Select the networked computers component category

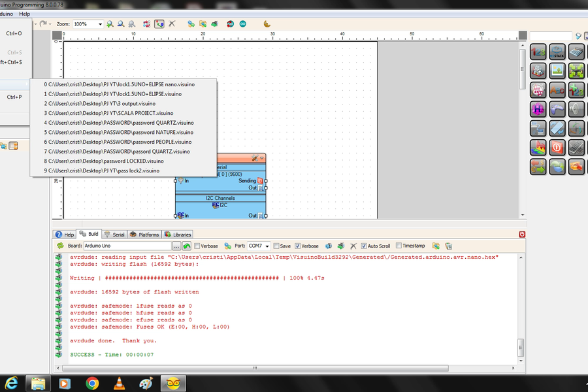(538, 128)
